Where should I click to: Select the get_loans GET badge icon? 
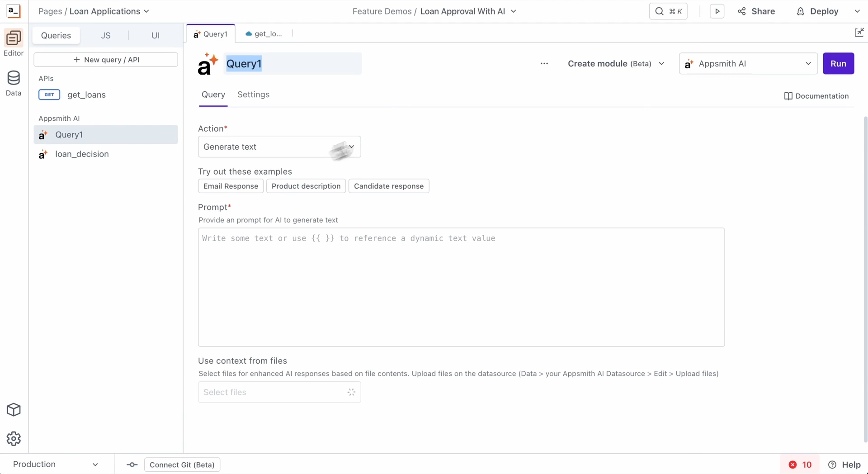(49, 95)
